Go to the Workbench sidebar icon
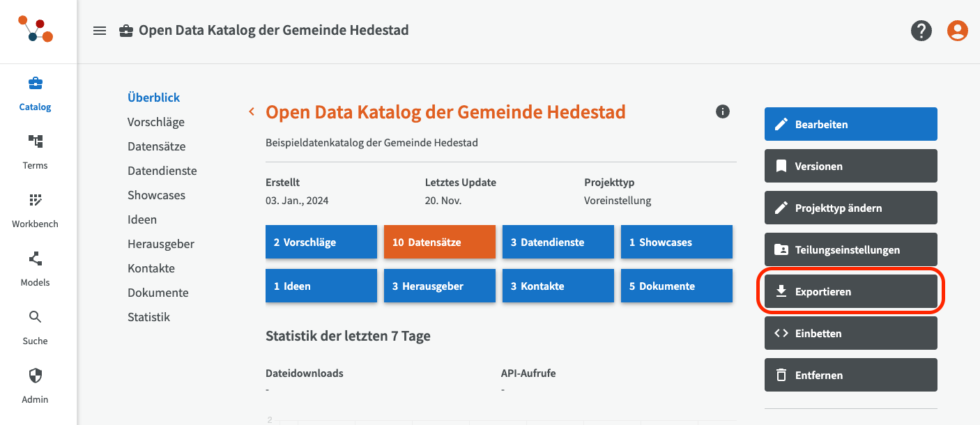 [x=35, y=201]
